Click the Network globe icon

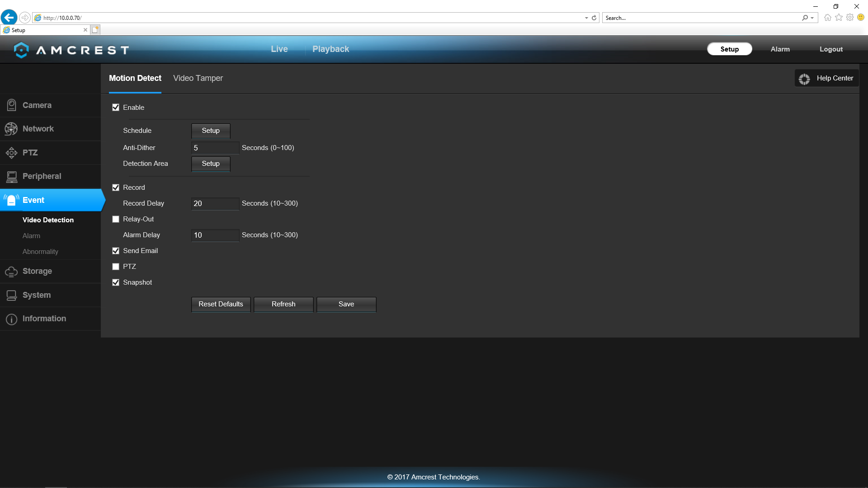pyautogui.click(x=11, y=129)
